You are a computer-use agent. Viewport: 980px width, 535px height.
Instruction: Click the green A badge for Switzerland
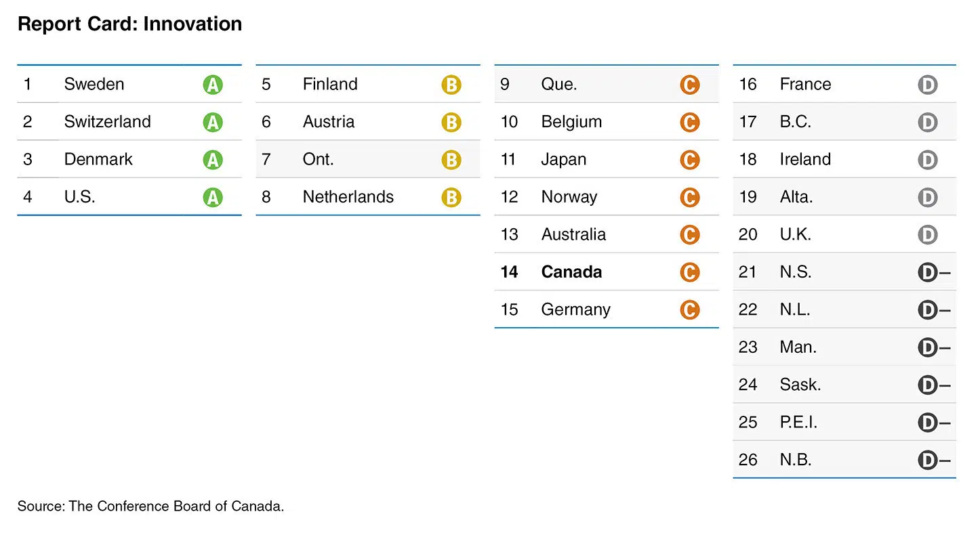click(213, 123)
